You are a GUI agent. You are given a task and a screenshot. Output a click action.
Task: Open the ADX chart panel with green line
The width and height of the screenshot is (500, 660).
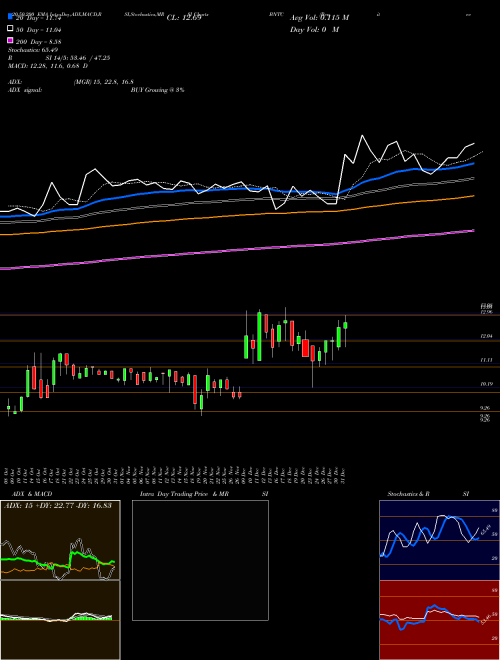(x=60, y=540)
